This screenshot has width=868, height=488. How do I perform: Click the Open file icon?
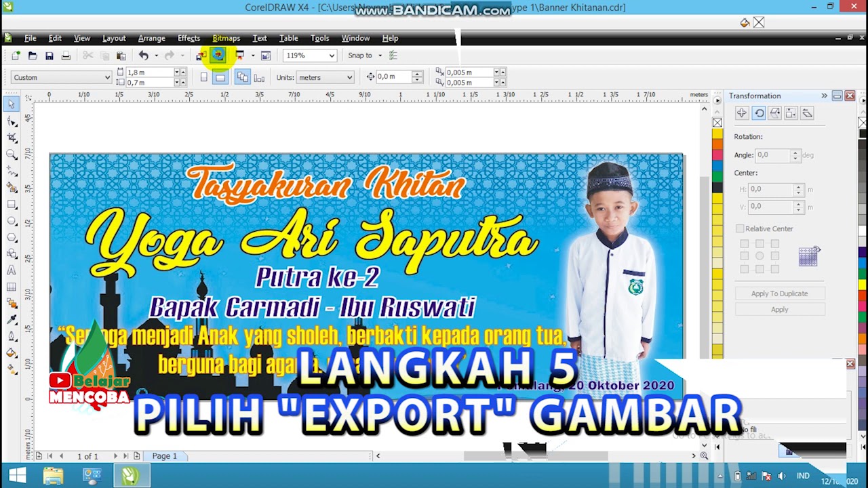(x=33, y=56)
